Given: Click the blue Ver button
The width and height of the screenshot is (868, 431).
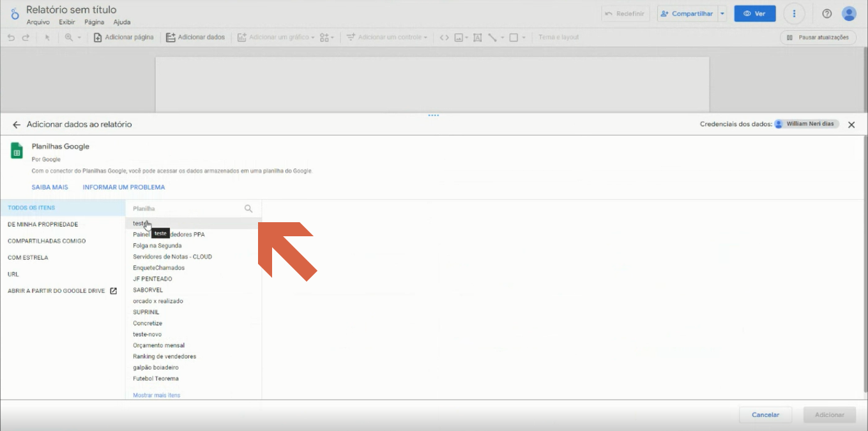Looking at the screenshot, I should [755, 13].
